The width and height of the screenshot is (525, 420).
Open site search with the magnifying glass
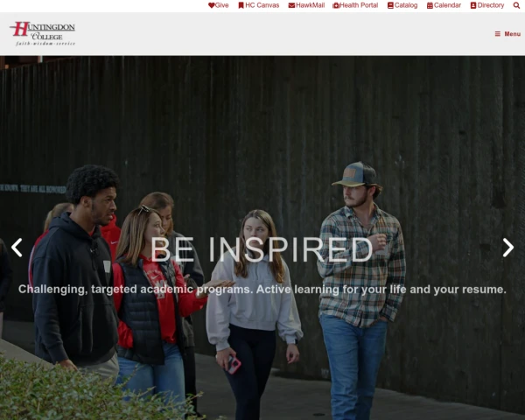(x=516, y=5)
